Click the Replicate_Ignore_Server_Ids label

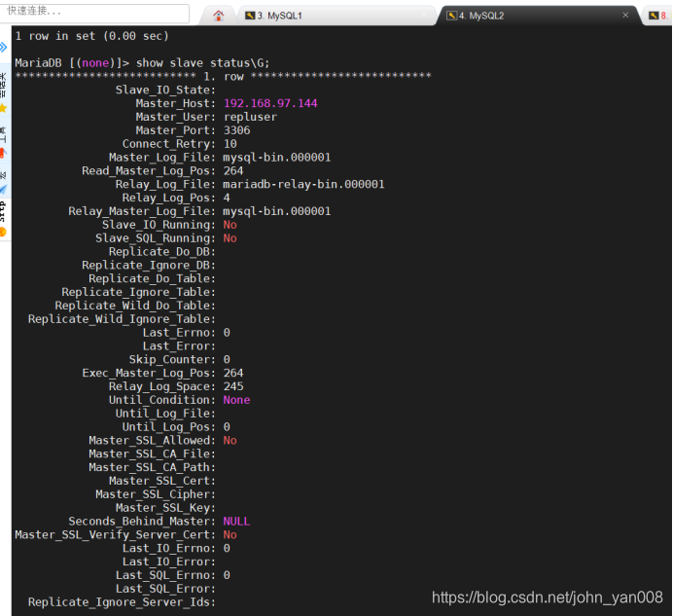[122, 602]
